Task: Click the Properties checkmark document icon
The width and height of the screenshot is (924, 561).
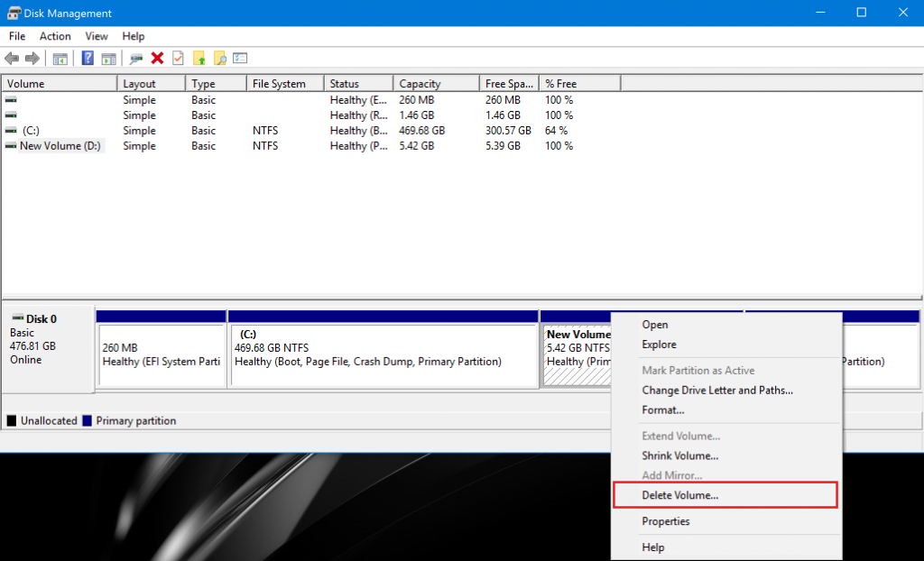Action: (x=177, y=58)
